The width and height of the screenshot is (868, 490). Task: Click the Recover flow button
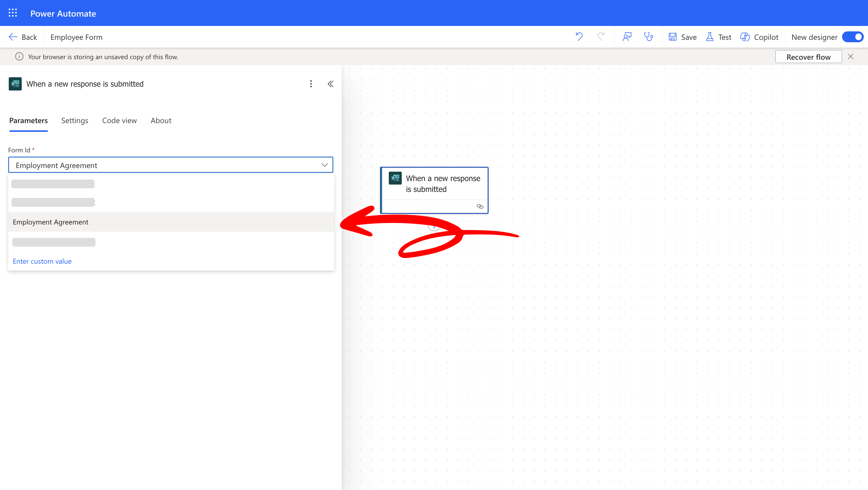[x=808, y=57]
